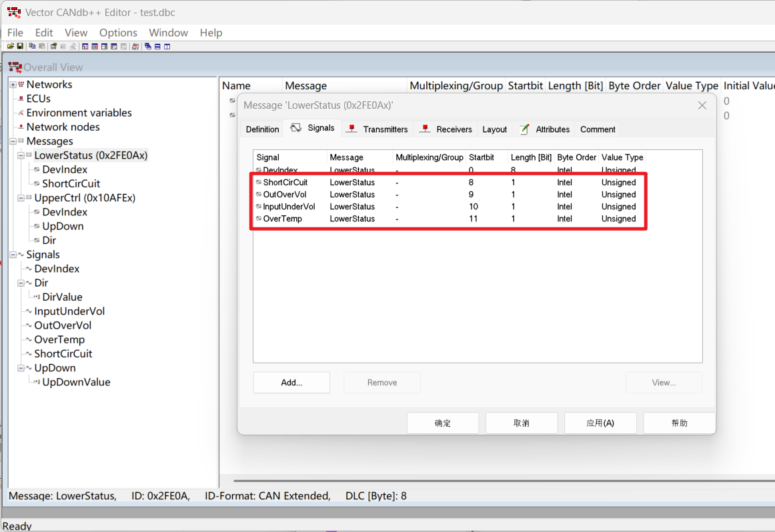Click the Cascade windows toolbar icon

[148, 46]
